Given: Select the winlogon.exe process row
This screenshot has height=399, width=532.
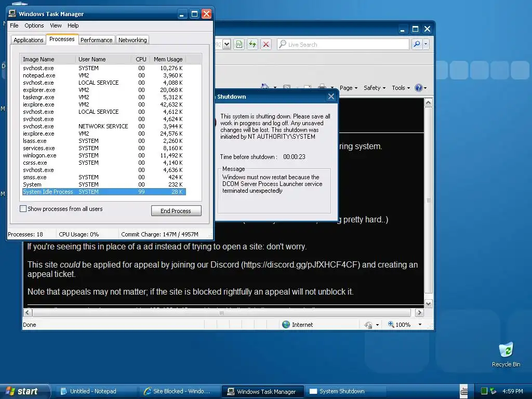Looking at the screenshot, I should pyautogui.click(x=104, y=155).
